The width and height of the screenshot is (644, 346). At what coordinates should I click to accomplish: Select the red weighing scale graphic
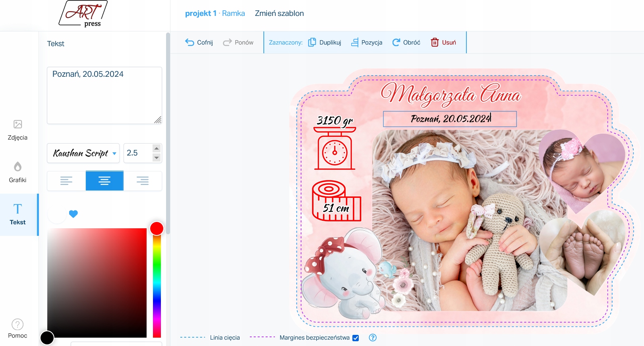coord(335,149)
